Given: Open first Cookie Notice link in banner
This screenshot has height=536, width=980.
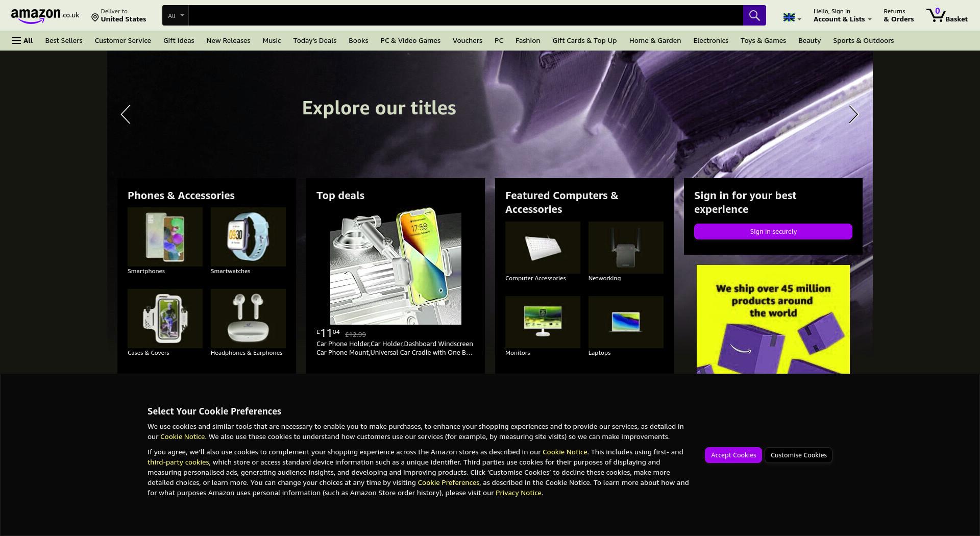Looking at the screenshot, I should click(x=182, y=436).
